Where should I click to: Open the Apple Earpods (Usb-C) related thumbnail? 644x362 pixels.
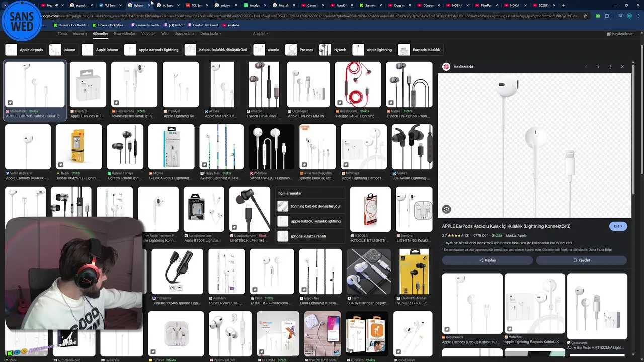coord(472,303)
